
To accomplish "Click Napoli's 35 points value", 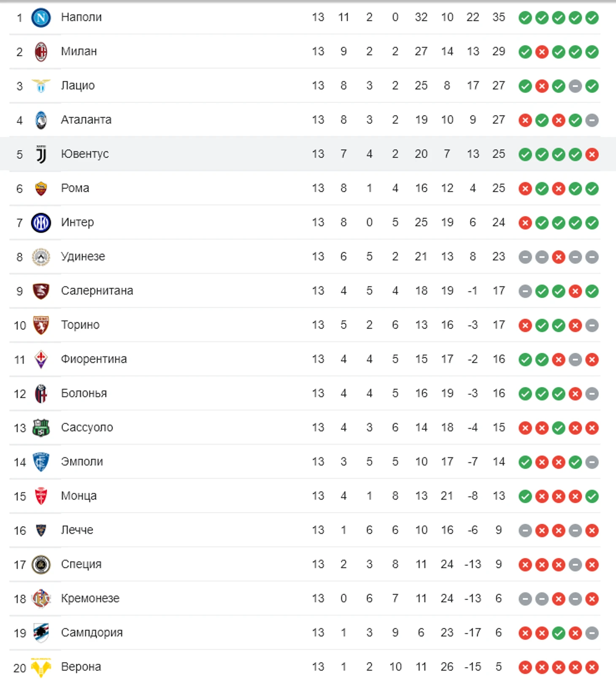I will (498, 17).
